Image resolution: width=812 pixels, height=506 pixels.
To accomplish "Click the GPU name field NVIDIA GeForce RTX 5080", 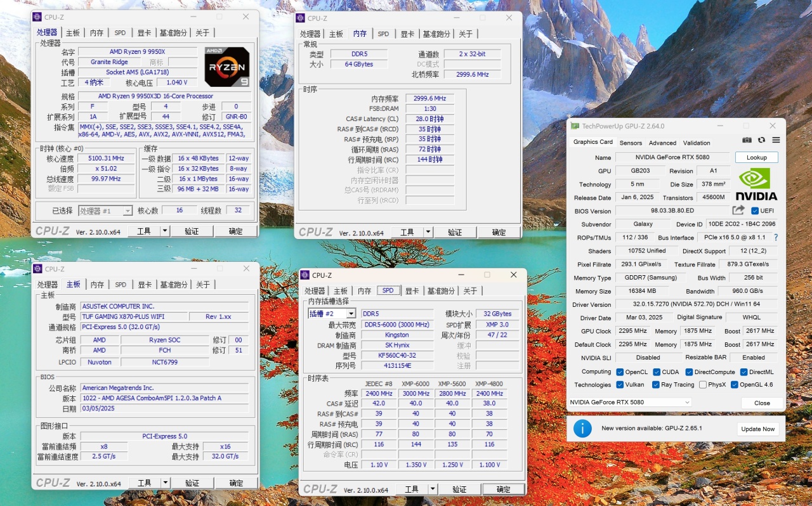I will 672,157.
